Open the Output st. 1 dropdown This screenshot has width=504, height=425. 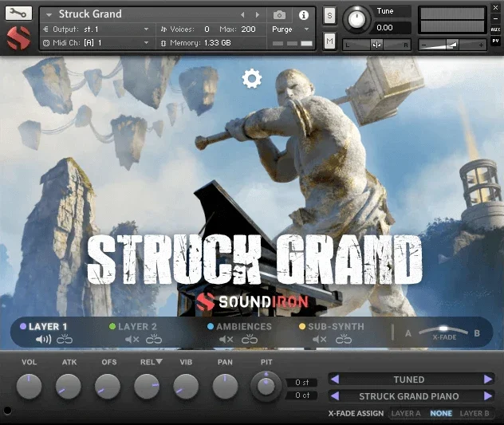[x=97, y=30]
